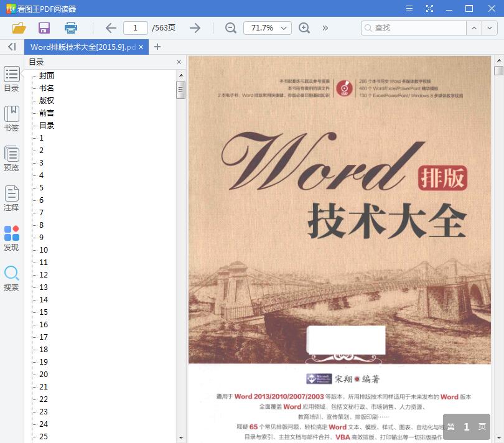504x443 pixels.
Task: Click outline panel scroll up arrow
Action: click(181, 75)
